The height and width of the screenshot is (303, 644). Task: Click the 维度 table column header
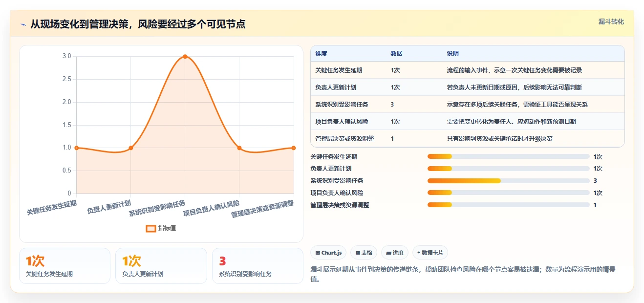point(321,54)
